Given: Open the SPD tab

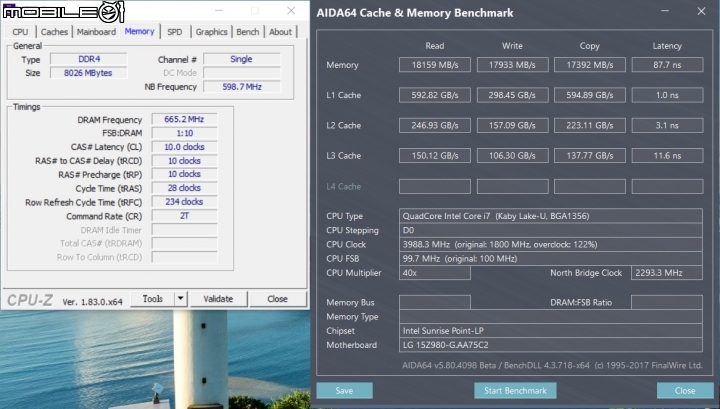Looking at the screenshot, I should pos(174,32).
